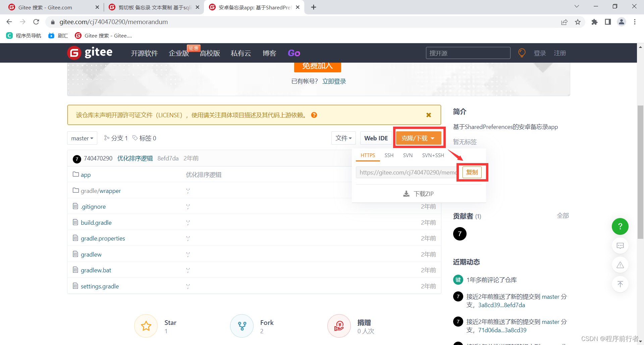Click the Gitee logo in the header
This screenshot has width=644, height=345.
[90, 53]
